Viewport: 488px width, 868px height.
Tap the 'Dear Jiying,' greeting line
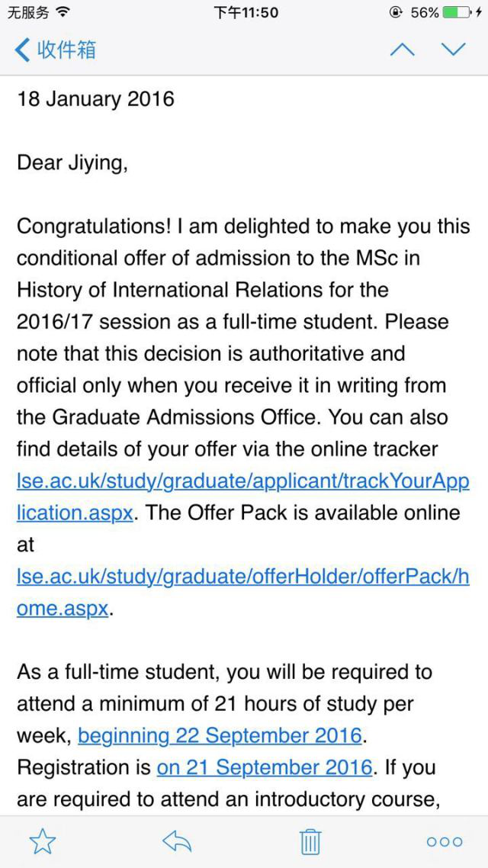[x=72, y=162]
